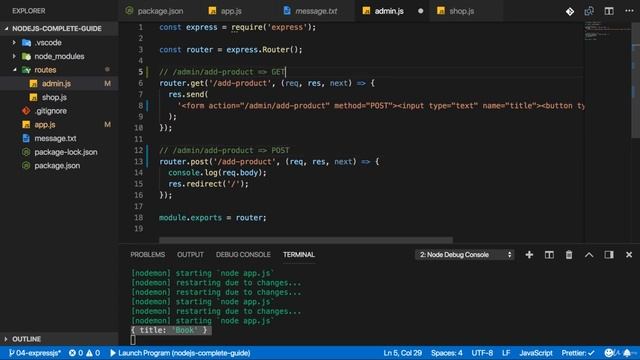Click the .vscode folder icon
Image resolution: width=640 pixels, height=360 pixels.
[27, 42]
